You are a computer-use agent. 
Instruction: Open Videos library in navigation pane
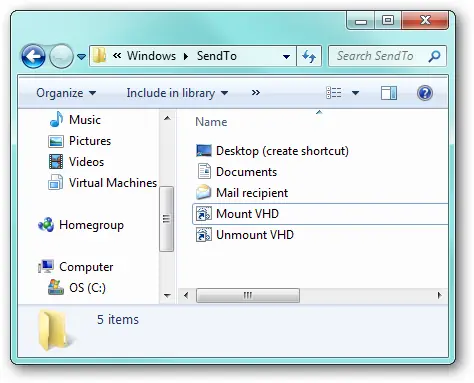[x=86, y=162]
